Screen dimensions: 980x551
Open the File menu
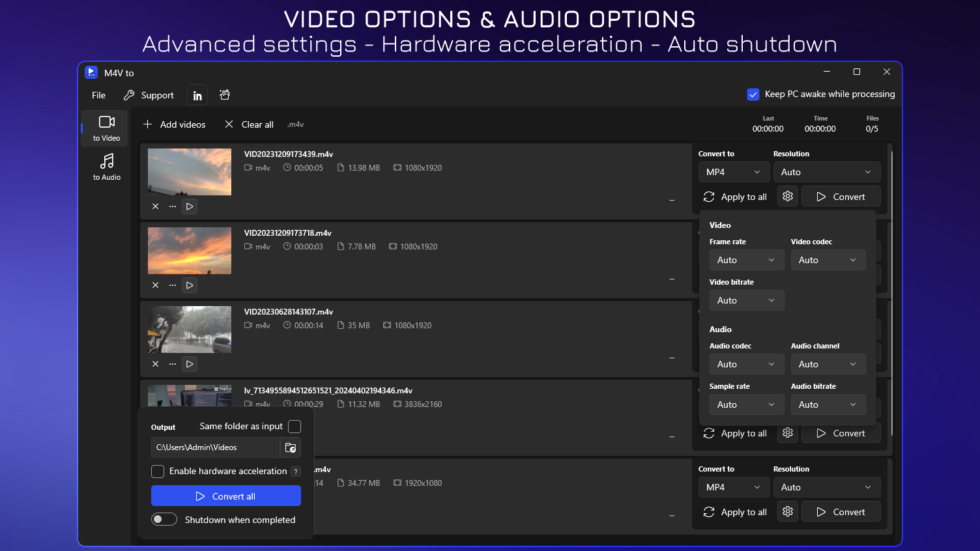point(99,95)
